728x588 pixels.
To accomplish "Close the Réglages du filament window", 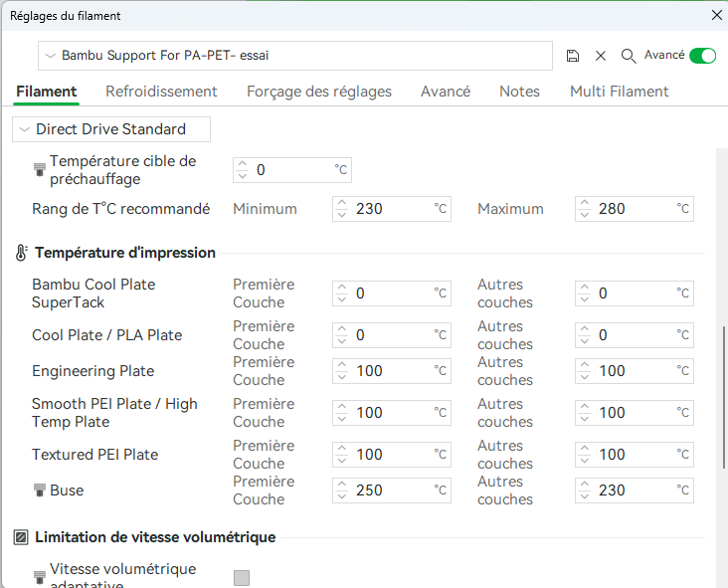I will pyautogui.click(x=716, y=14).
